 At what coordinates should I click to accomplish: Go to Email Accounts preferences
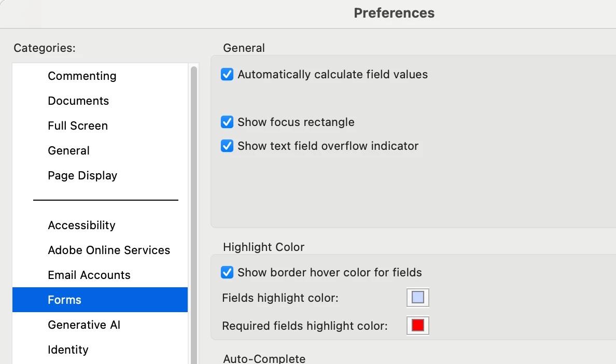point(89,275)
